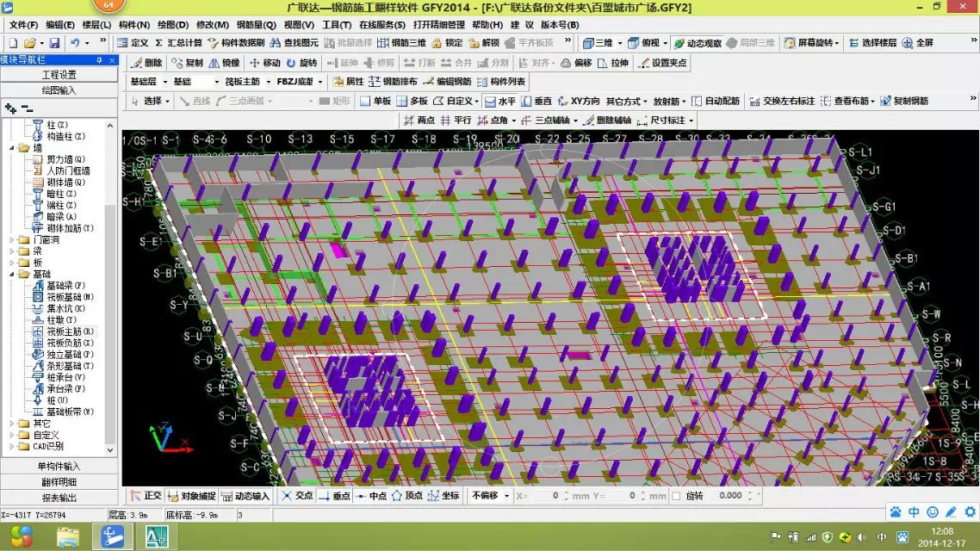Viewport: 980px width, 551px height.
Task: Open 构件列表 component list
Action: (501, 82)
